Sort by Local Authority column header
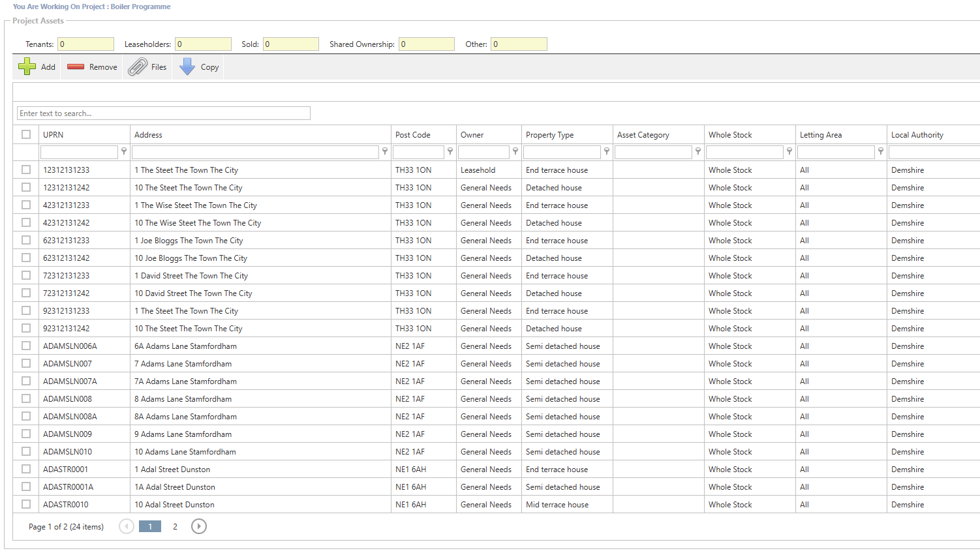The height and width of the screenshot is (553, 980). pos(917,135)
